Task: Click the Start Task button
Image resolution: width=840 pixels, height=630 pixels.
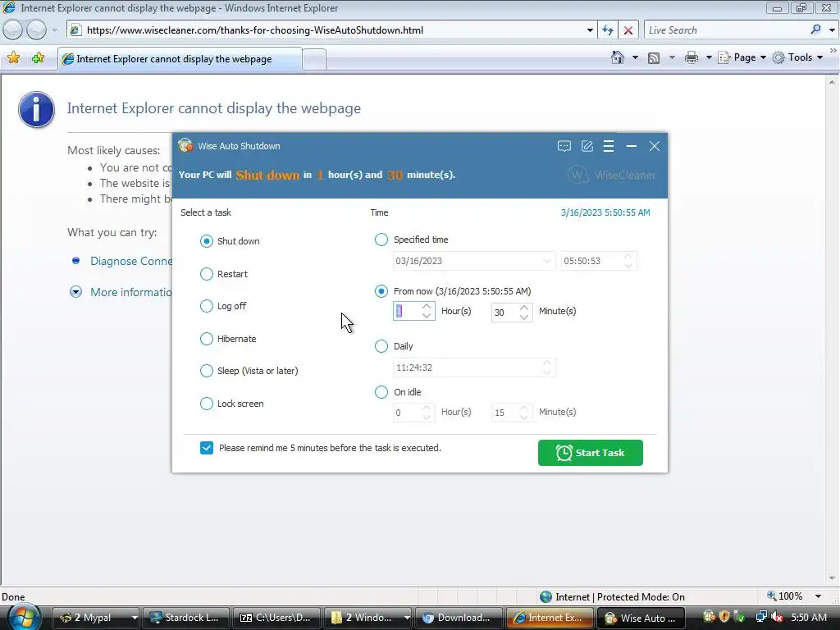Action: point(591,453)
